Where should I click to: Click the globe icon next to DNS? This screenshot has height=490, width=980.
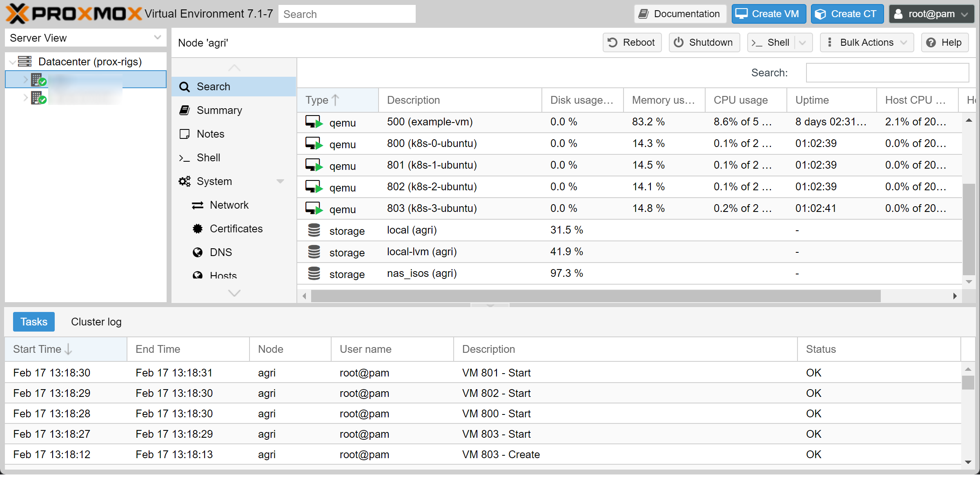(198, 252)
